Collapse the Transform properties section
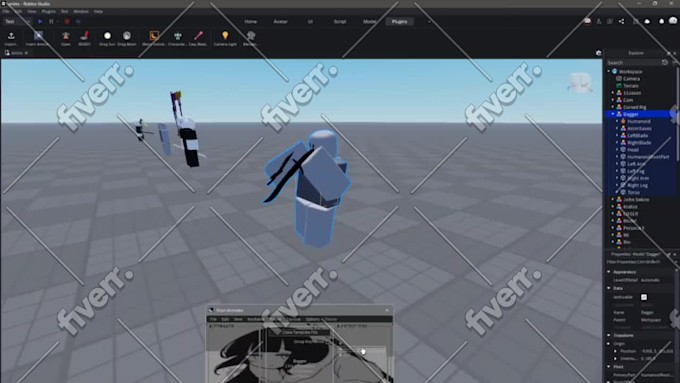680x383 pixels. coord(609,335)
